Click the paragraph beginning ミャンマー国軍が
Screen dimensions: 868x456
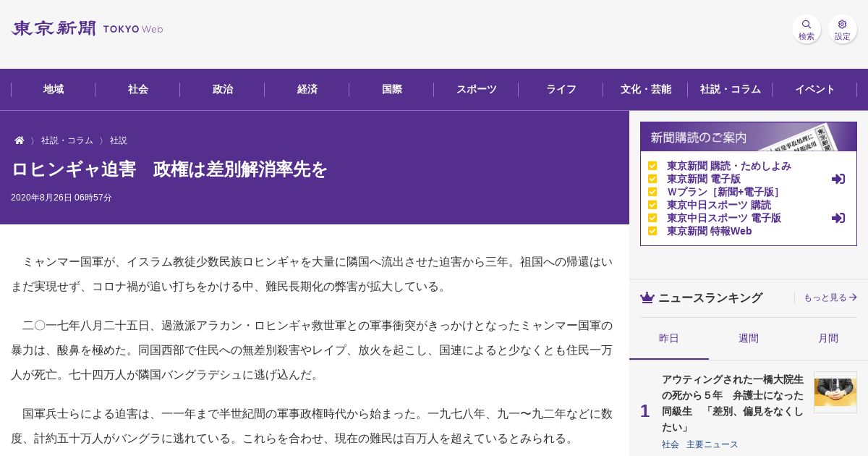[x=312, y=274]
